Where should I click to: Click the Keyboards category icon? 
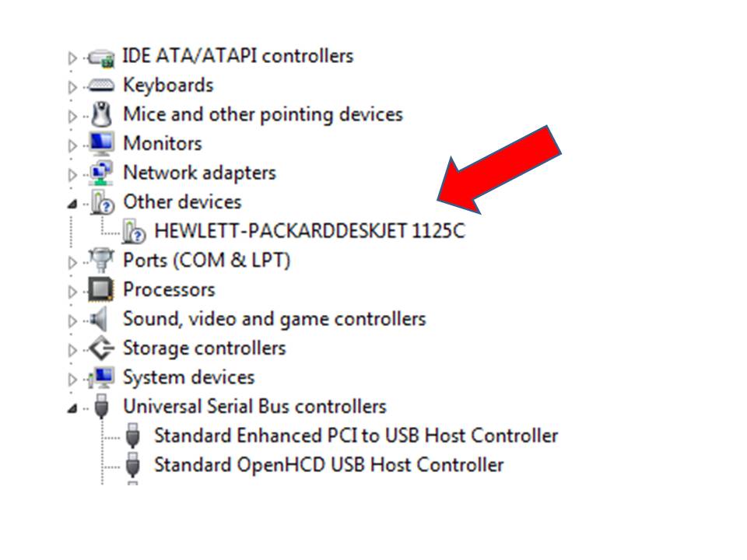click(101, 86)
